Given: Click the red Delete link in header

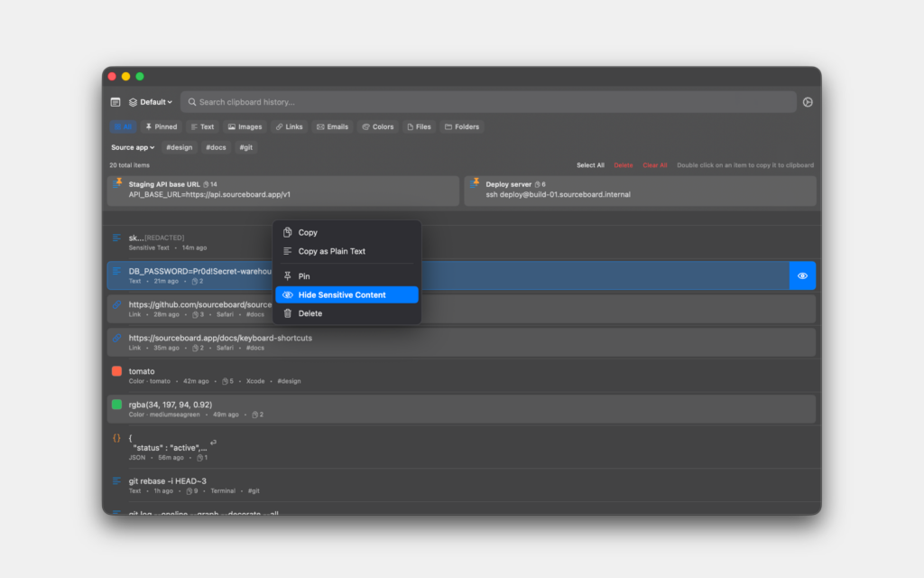Looking at the screenshot, I should click(x=624, y=165).
